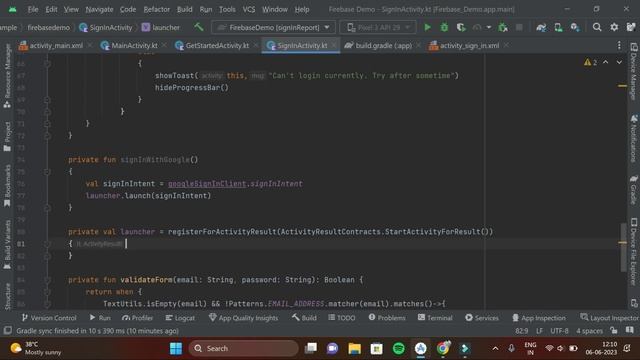This screenshot has height=360, width=640.
Task: Open Problems tool window
Action: click(x=387, y=318)
